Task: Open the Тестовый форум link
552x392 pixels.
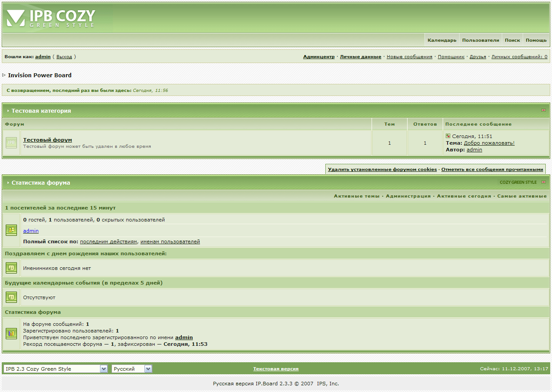Action: [x=48, y=140]
